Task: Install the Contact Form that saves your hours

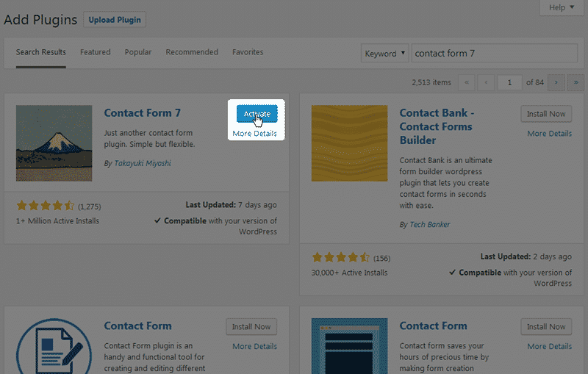Action: pyautogui.click(x=546, y=327)
